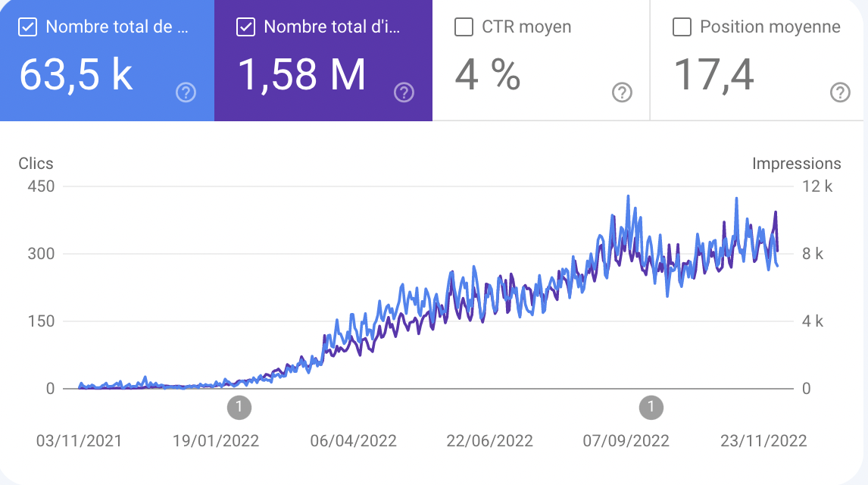Open annotation marker near 07/09/2022

tap(651, 408)
